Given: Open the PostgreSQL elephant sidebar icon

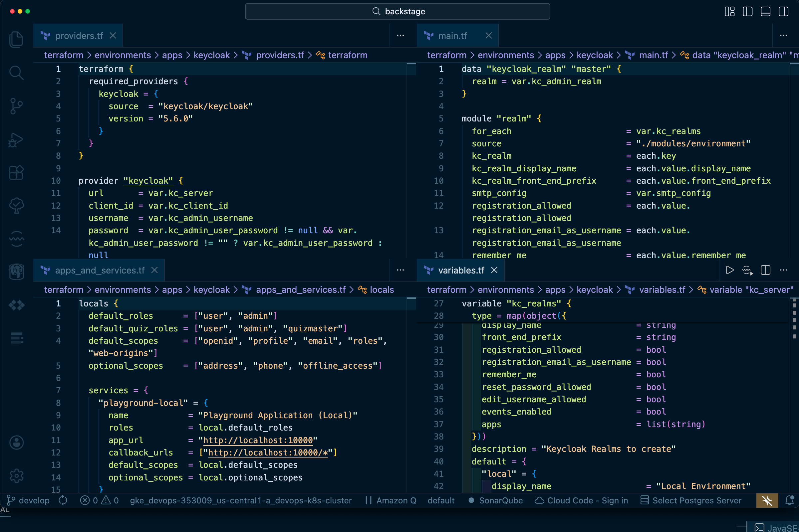Looking at the screenshot, I should tap(16, 272).
